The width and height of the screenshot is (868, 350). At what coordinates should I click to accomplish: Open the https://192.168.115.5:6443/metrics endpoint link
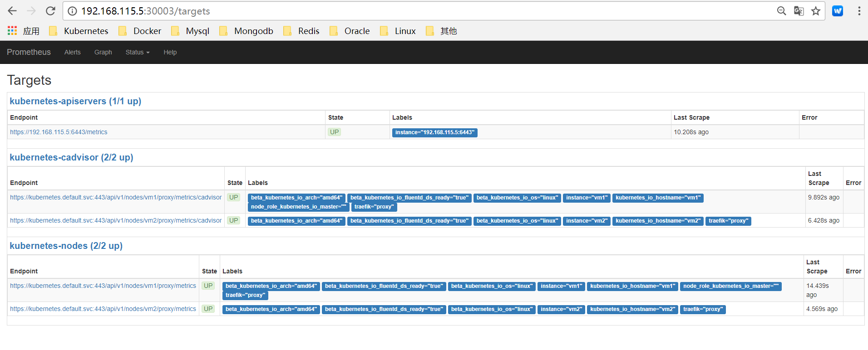tap(59, 132)
